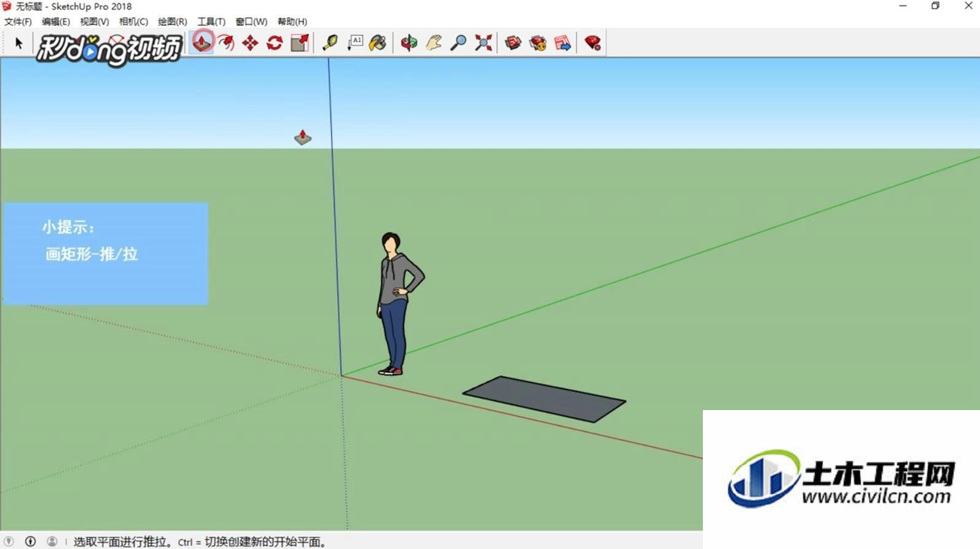The image size is (980, 549).
Task: Click the Send to LayOut icon
Action: point(562,42)
